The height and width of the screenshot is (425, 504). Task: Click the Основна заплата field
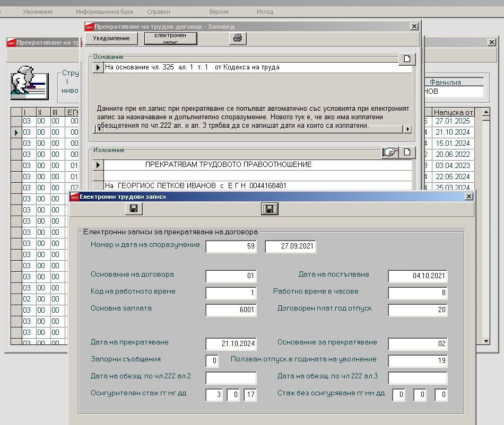click(231, 310)
